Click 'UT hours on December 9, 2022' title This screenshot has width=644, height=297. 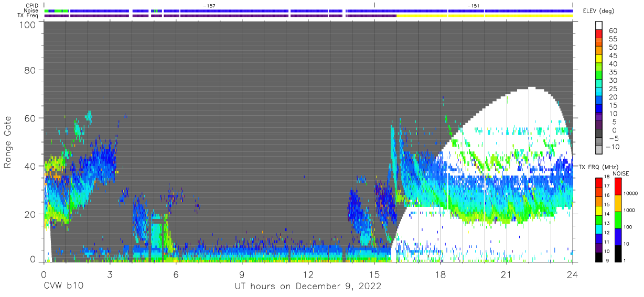click(x=308, y=286)
